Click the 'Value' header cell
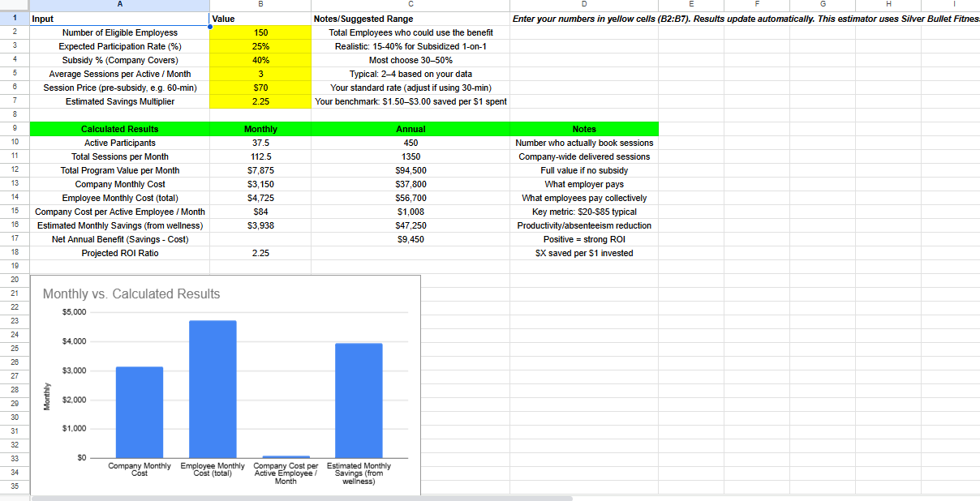 (260, 19)
